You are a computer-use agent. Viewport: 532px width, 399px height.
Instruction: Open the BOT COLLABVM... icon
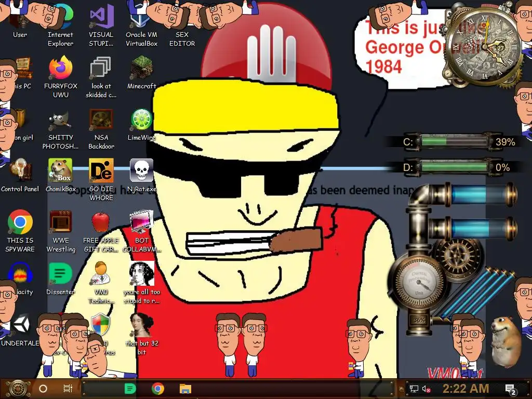click(141, 231)
